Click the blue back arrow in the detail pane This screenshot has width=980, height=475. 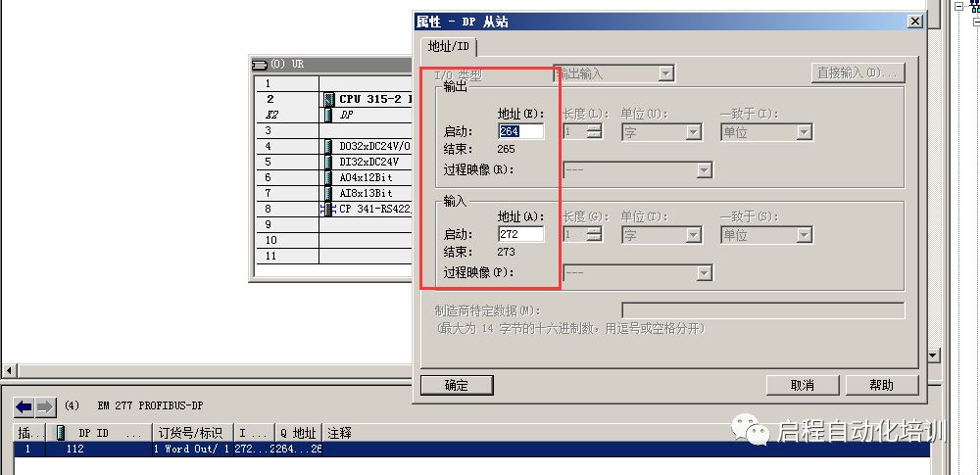[x=24, y=407]
